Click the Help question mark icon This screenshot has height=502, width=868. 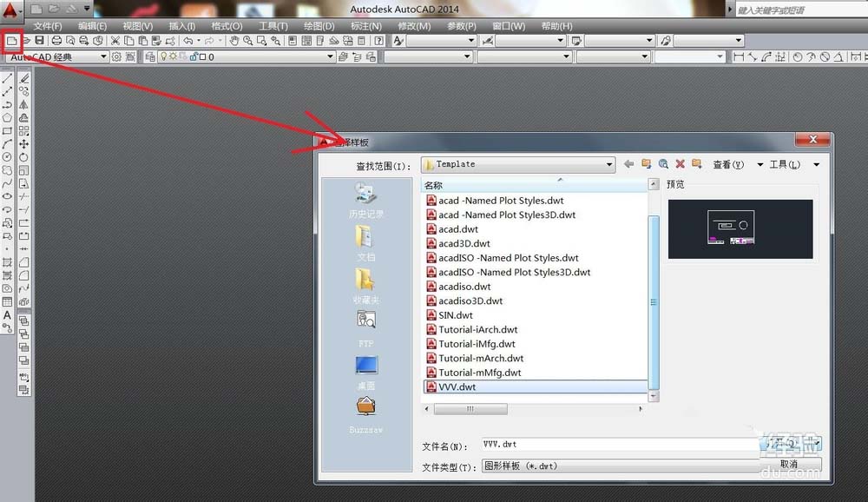pyautogui.click(x=378, y=41)
